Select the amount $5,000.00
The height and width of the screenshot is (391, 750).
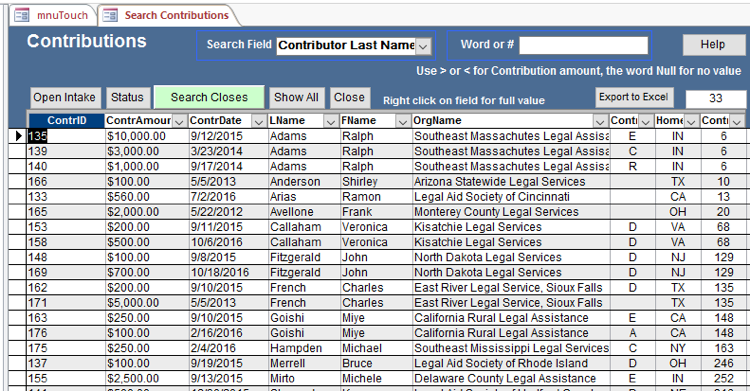pyautogui.click(x=146, y=303)
